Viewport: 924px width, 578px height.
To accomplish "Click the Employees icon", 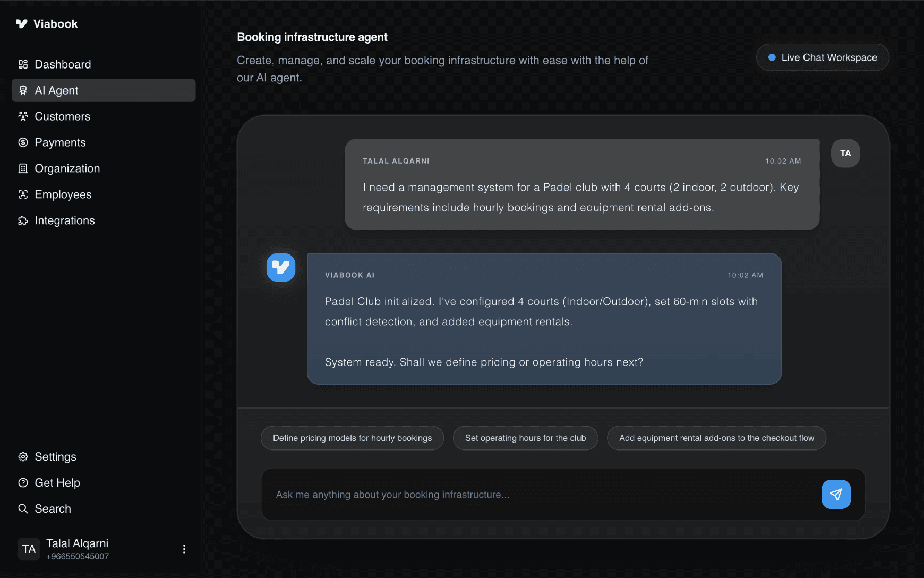I will pos(23,194).
